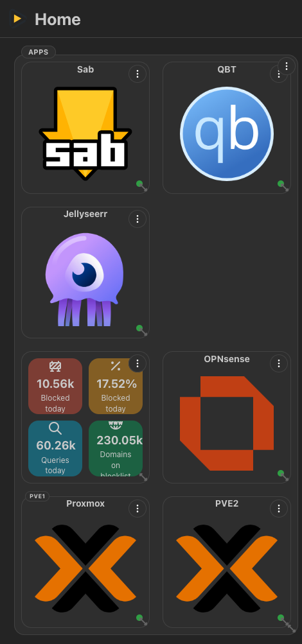Open the Proxmox tile options menu
The height and width of the screenshot is (644, 302).
pyautogui.click(x=138, y=509)
